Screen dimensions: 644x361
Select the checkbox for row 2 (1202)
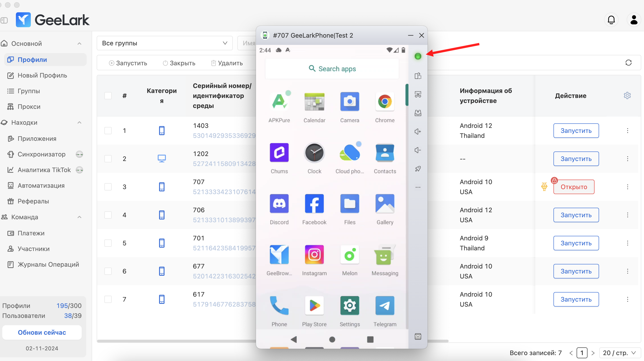pyautogui.click(x=108, y=159)
